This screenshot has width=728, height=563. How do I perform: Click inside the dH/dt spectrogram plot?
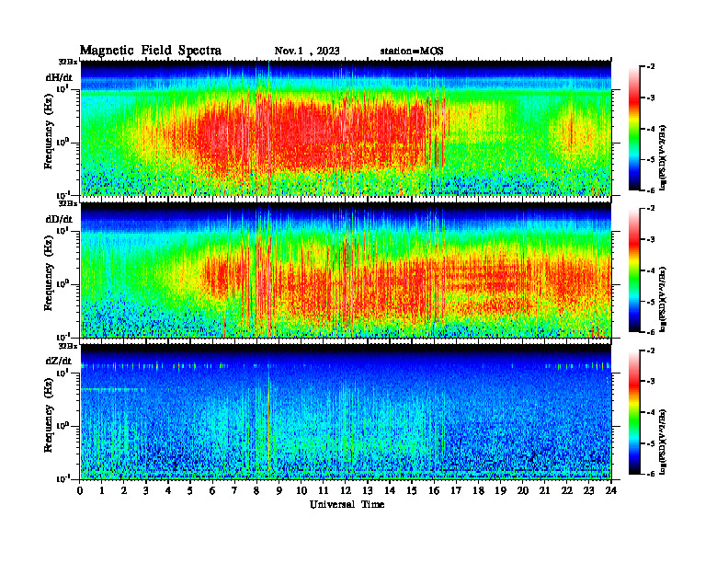click(x=346, y=128)
